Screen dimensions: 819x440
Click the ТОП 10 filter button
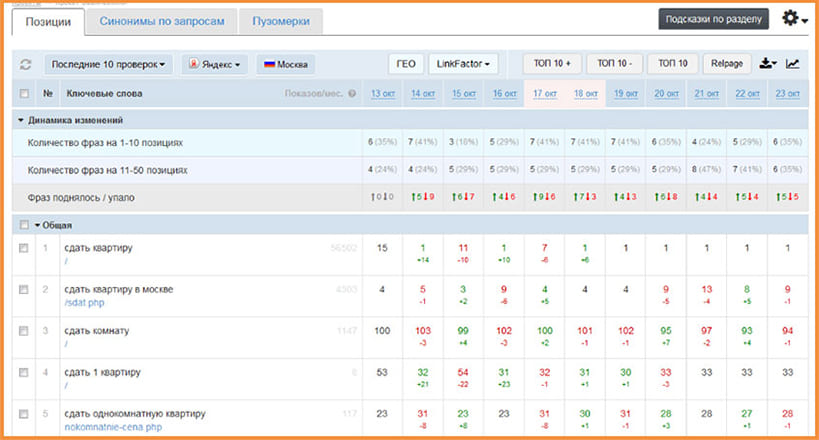coord(673,63)
